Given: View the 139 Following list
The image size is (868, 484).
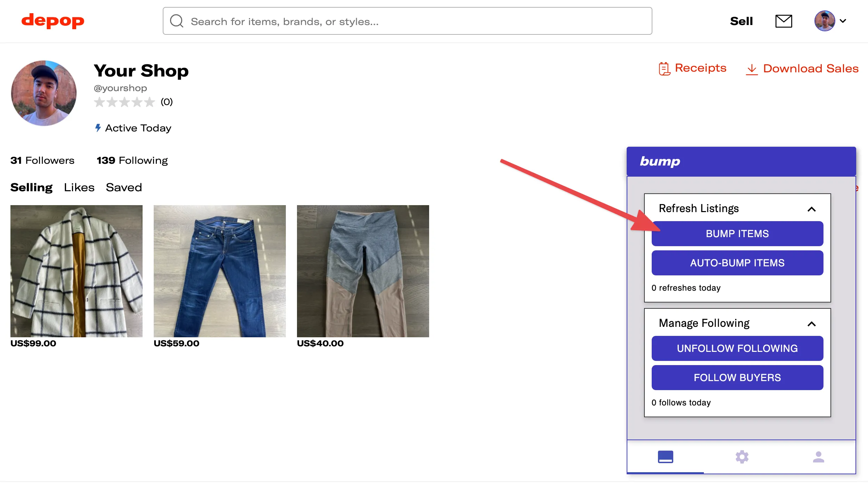Looking at the screenshot, I should point(132,160).
